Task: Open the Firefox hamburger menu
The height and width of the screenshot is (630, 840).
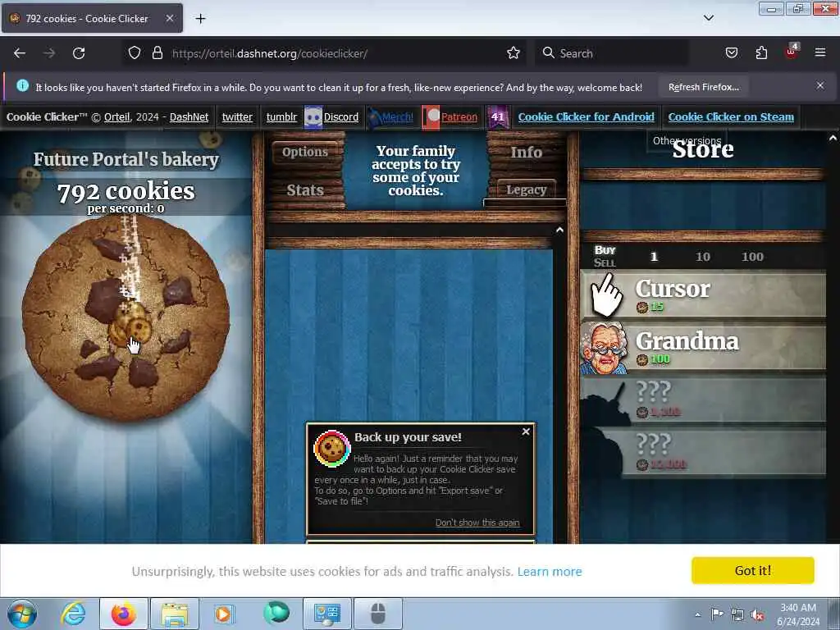Action: [820, 52]
